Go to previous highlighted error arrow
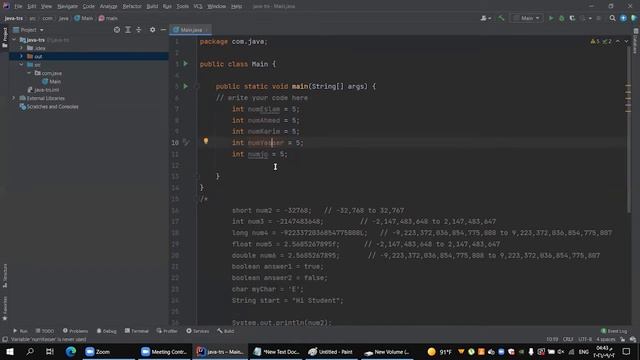This screenshot has width=640, height=360. [x=618, y=41]
